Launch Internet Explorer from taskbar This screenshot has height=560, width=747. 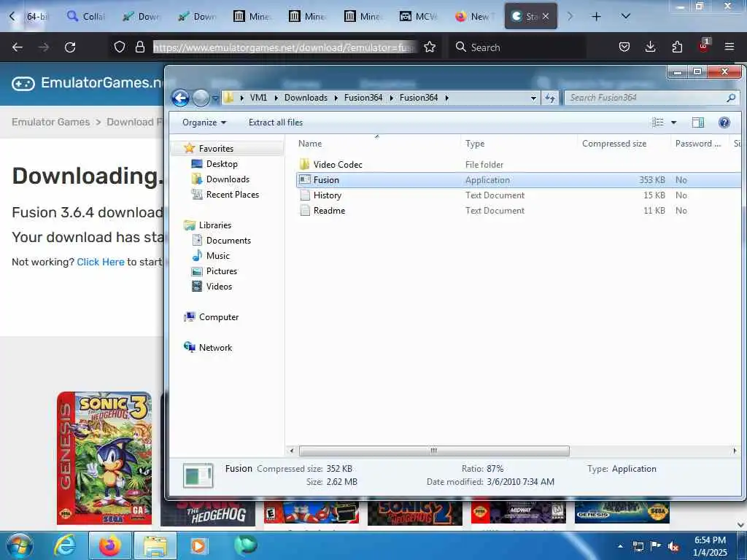coord(65,545)
